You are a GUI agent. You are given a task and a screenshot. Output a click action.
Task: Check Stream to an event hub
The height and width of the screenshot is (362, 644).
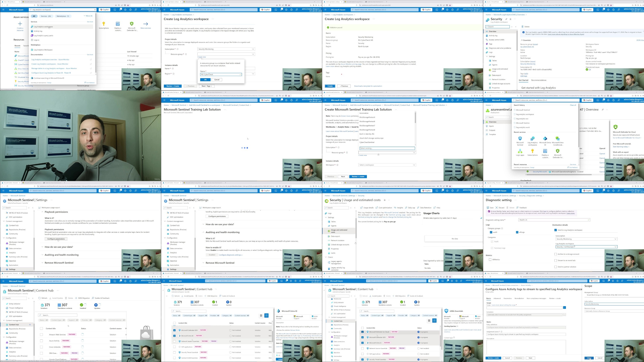click(x=556, y=261)
